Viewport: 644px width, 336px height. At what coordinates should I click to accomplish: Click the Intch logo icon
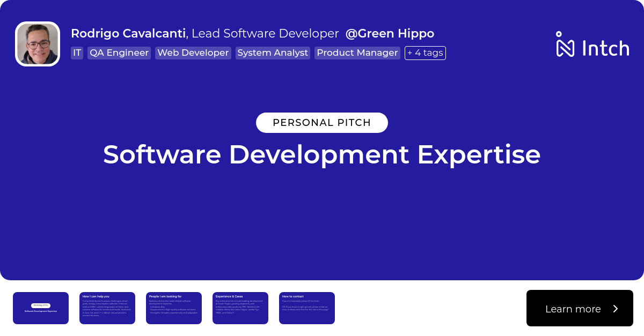point(565,45)
